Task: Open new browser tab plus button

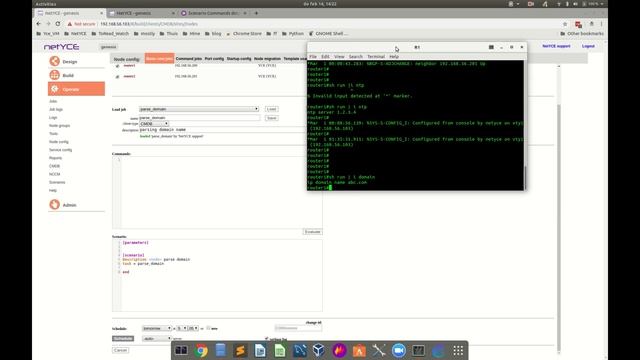Action: [x=256, y=13]
